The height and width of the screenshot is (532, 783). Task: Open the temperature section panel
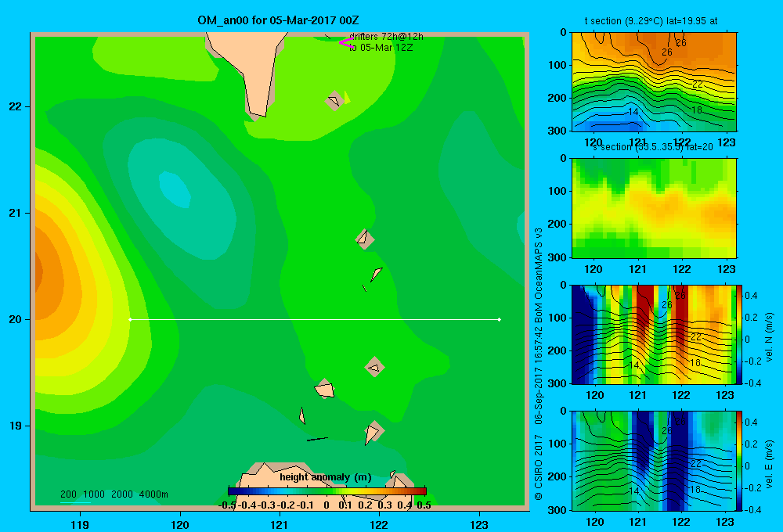point(654,82)
